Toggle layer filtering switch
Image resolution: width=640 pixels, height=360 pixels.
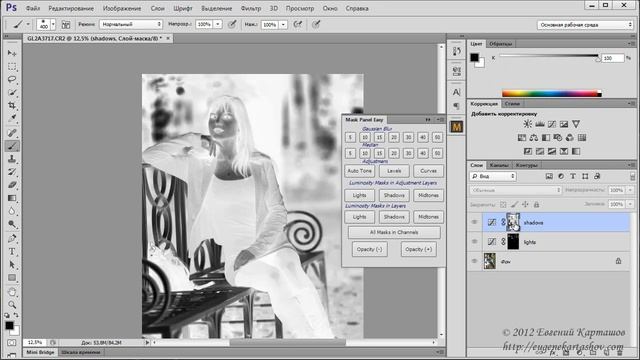(632, 176)
